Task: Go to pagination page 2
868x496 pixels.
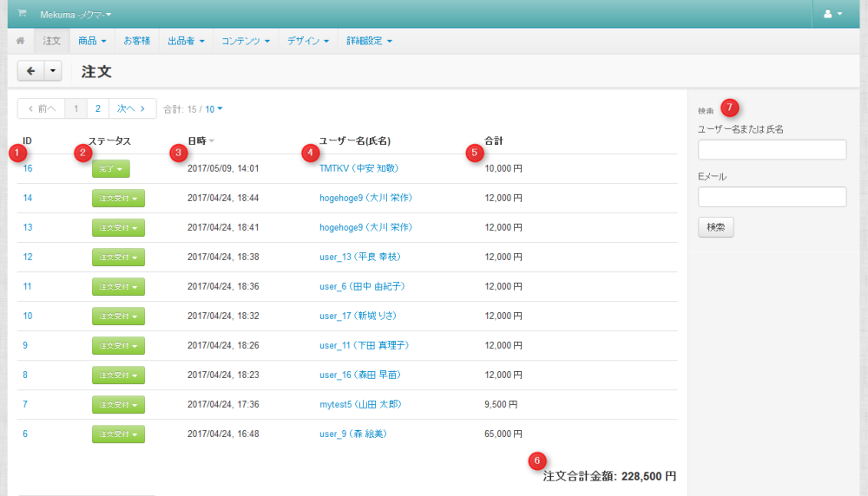Action: coord(97,108)
